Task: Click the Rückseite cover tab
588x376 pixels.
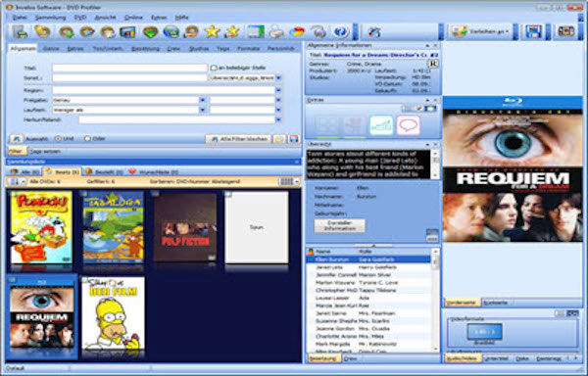Action: tap(495, 303)
